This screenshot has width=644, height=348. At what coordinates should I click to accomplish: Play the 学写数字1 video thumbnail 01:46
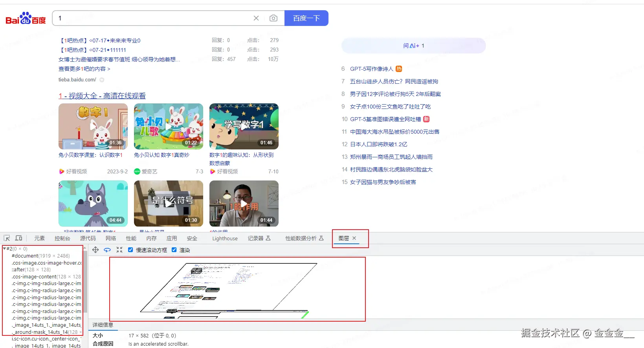point(244,126)
